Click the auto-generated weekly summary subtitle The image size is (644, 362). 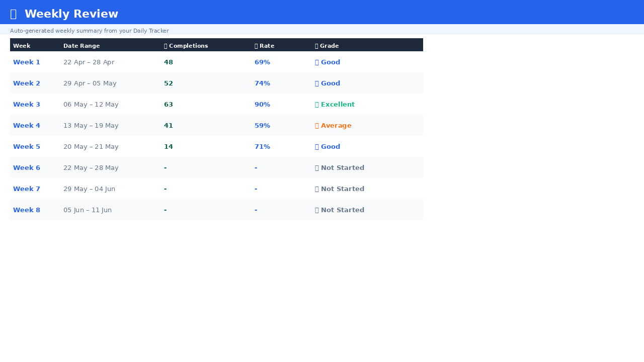point(90,31)
